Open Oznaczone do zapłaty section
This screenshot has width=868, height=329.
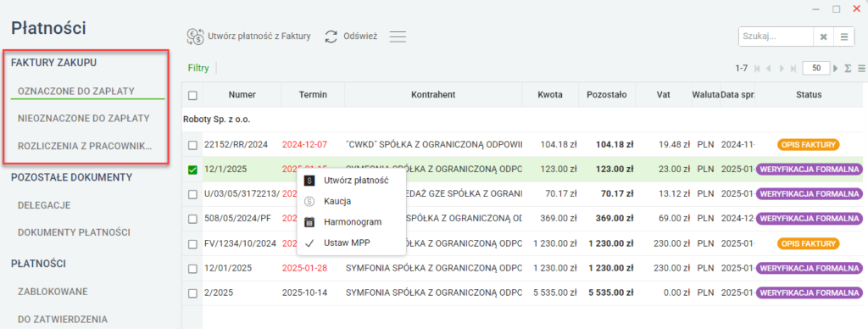(x=76, y=91)
